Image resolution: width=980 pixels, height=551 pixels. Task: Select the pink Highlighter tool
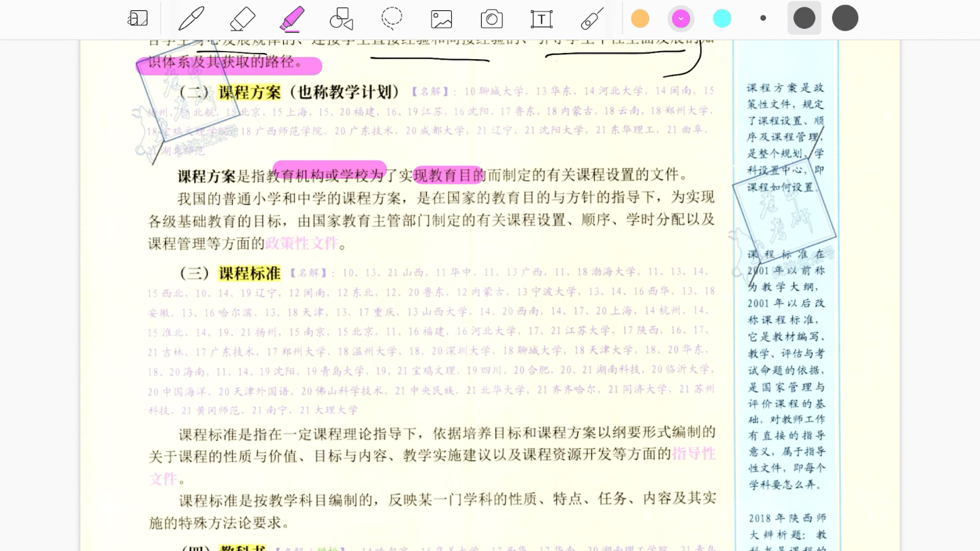pos(292,18)
